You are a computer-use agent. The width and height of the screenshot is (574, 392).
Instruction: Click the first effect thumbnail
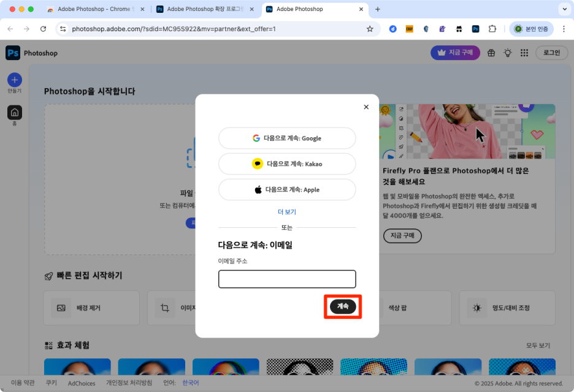tap(77, 367)
